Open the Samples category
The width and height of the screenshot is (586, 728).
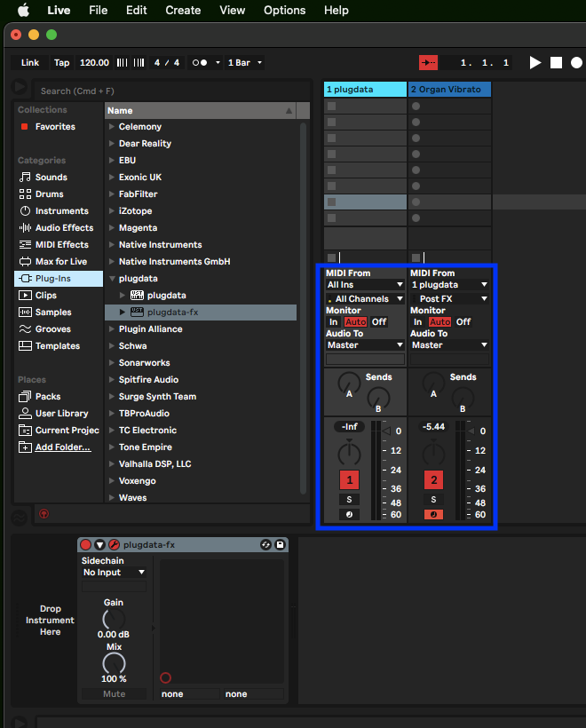[x=53, y=312]
